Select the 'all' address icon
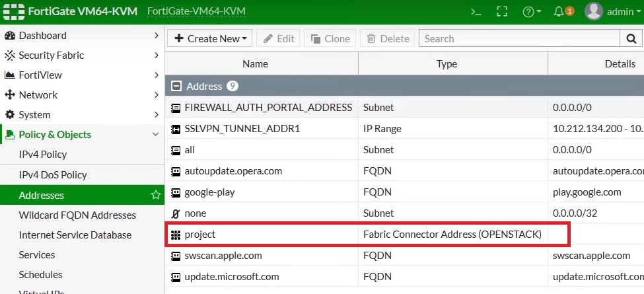This screenshot has height=294, width=644. pos(176,150)
